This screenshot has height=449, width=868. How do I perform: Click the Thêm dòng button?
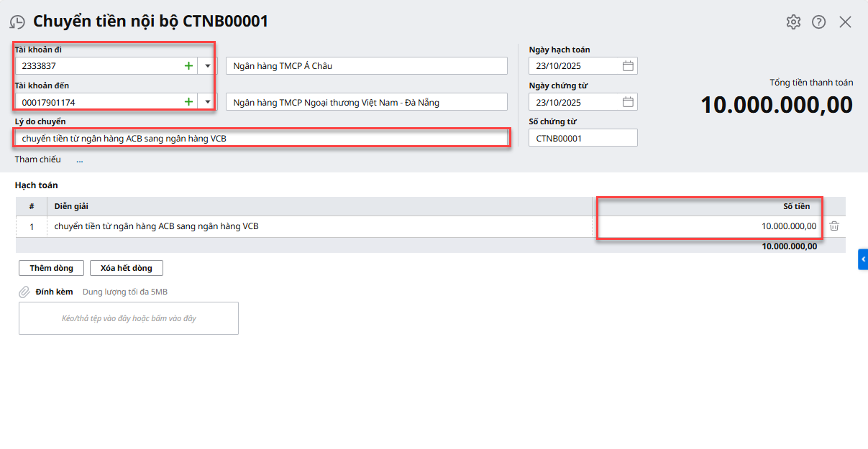51,268
